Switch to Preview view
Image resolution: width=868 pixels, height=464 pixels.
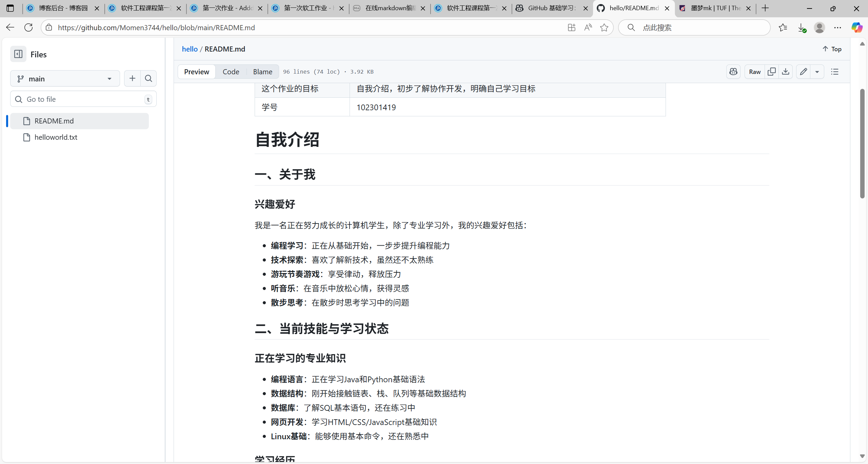click(x=197, y=72)
